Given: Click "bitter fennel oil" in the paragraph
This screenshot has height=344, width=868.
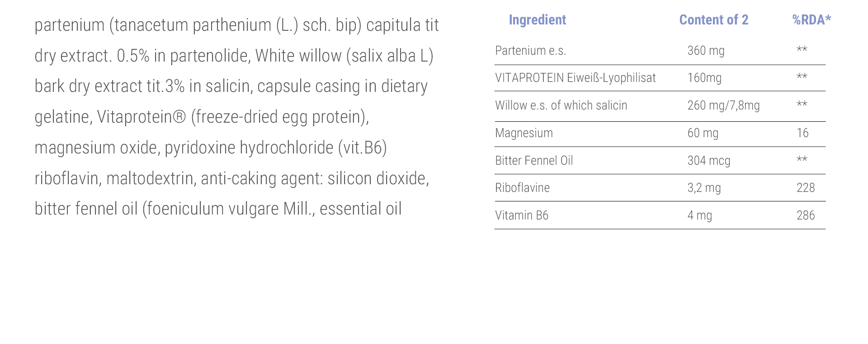Looking at the screenshot, I should click(x=86, y=209).
